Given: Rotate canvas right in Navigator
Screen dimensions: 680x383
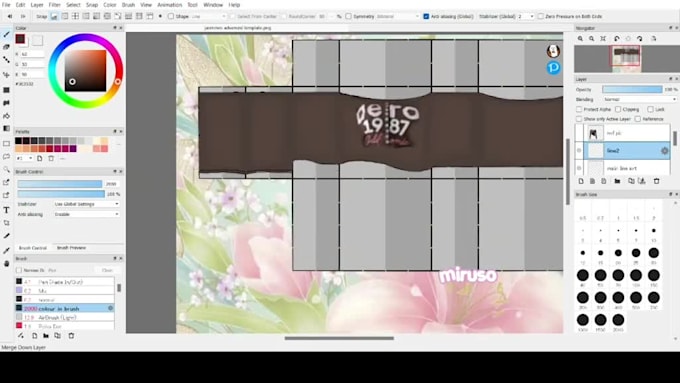Looking at the screenshot, I should point(640,39).
